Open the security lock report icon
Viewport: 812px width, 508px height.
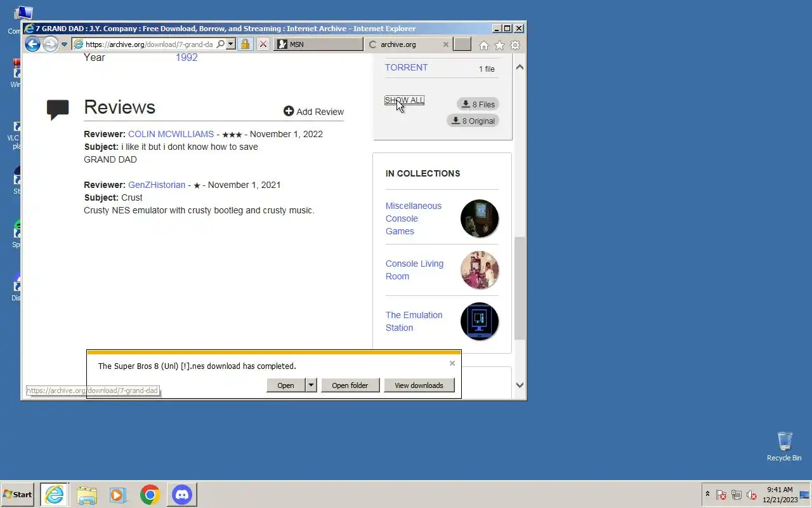[245, 44]
